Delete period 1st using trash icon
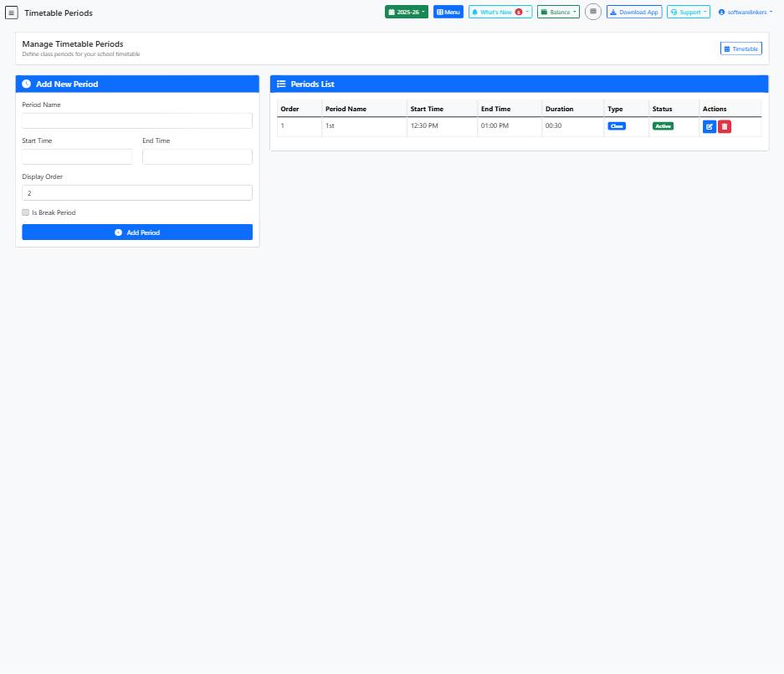784x674 pixels. click(725, 126)
